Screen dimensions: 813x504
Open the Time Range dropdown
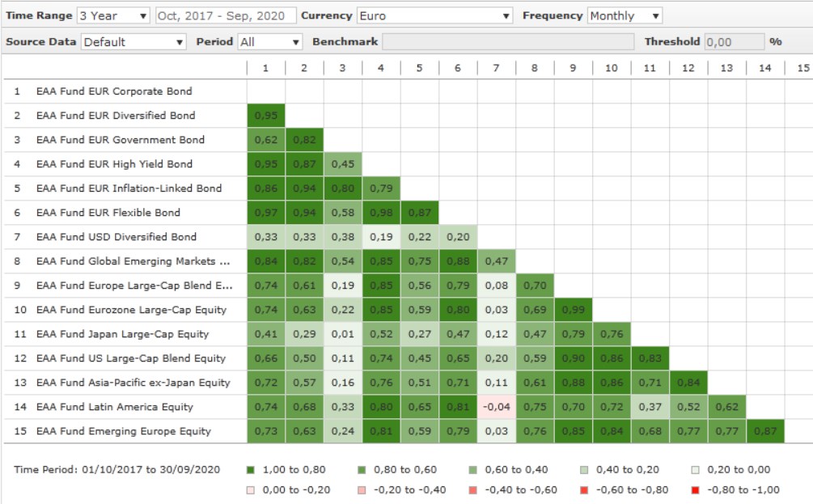113,15
